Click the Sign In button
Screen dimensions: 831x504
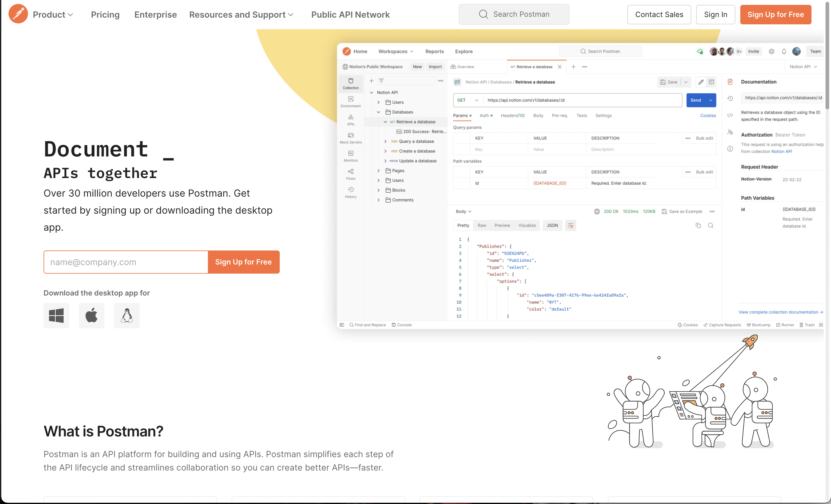coord(715,15)
